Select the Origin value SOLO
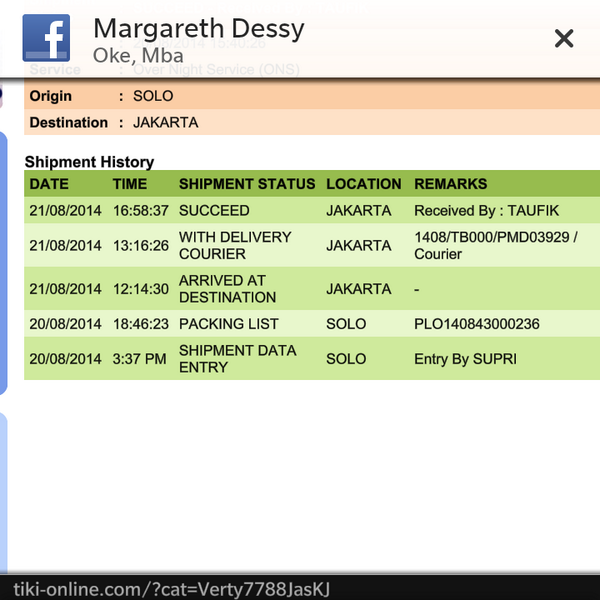The height and width of the screenshot is (600, 600). (153, 96)
